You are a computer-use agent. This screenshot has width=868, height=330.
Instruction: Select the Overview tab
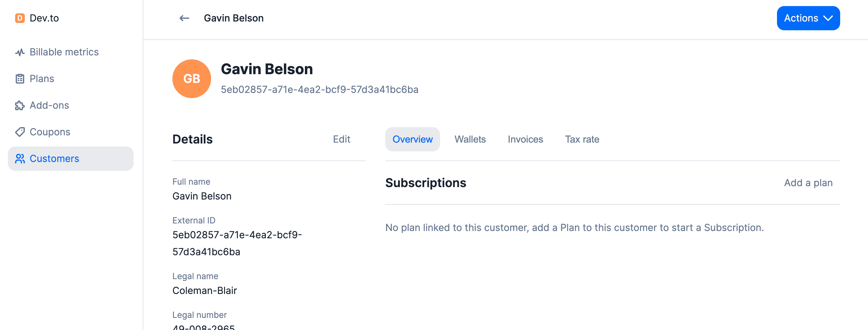[x=412, y=139]
